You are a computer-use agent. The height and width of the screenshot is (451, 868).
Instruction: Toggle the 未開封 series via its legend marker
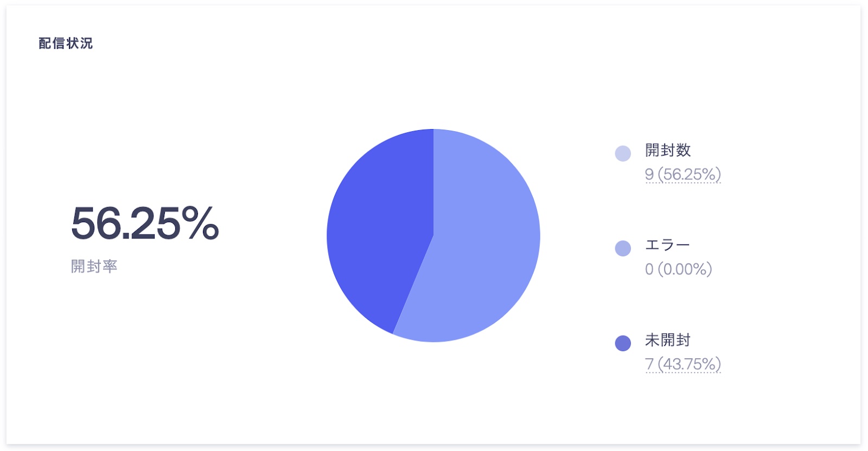[623, 343]
